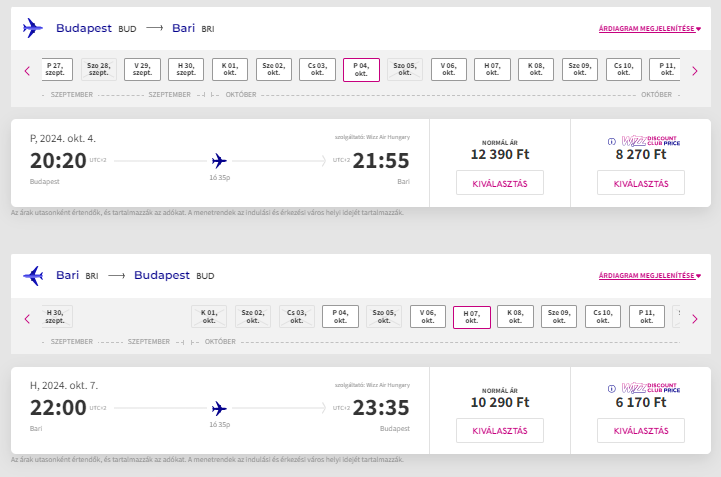Select the outbound date tab Szo 05, okt.
The image size is (721, 477).
point(405,70)
